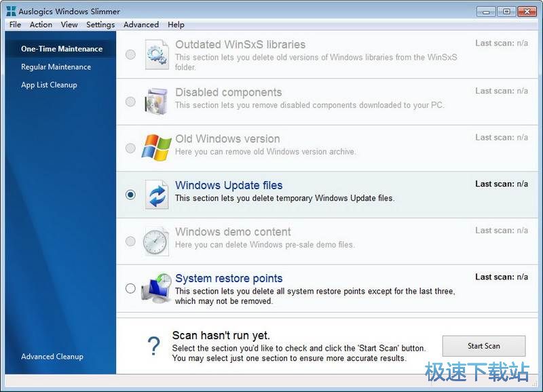Click the Auslogics logo in title bar
The width and height of the screenshot is (543, 392).
coord(11,12)
